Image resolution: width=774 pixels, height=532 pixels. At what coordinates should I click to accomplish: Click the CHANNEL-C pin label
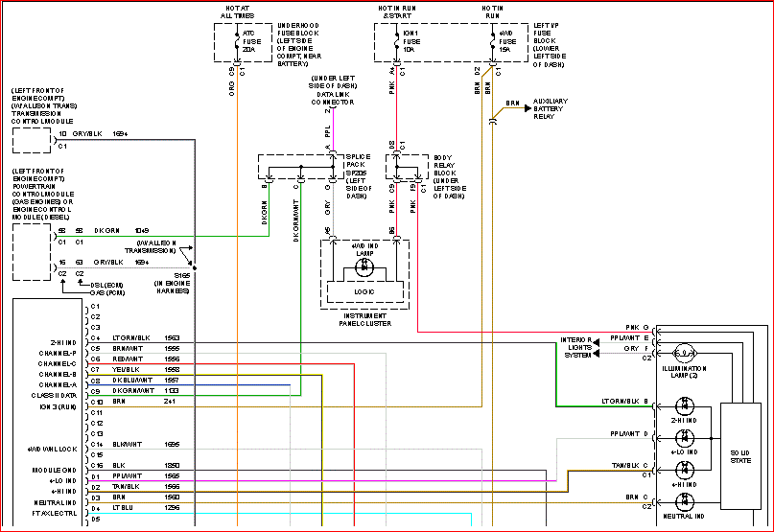(x=58, y=363)
